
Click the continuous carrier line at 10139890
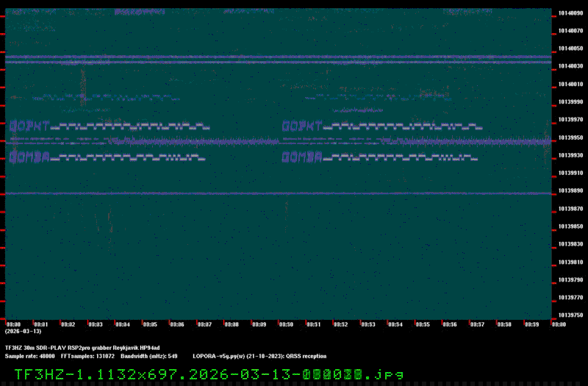point(279,193)
